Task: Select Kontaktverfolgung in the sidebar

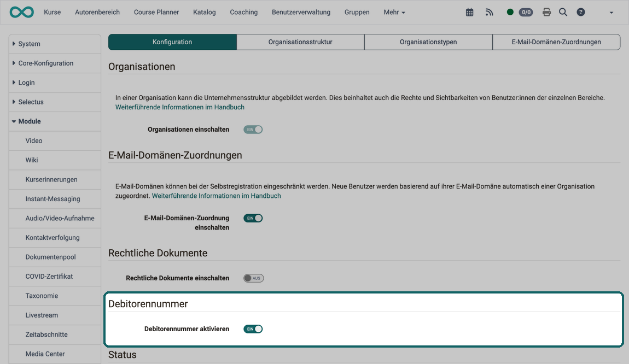Action: click(55, 238)
